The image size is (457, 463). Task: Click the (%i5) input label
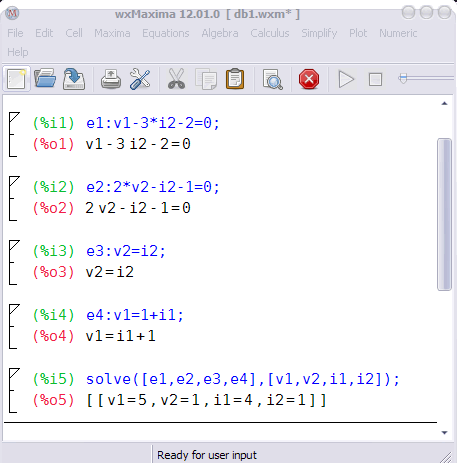pos(53,379)
